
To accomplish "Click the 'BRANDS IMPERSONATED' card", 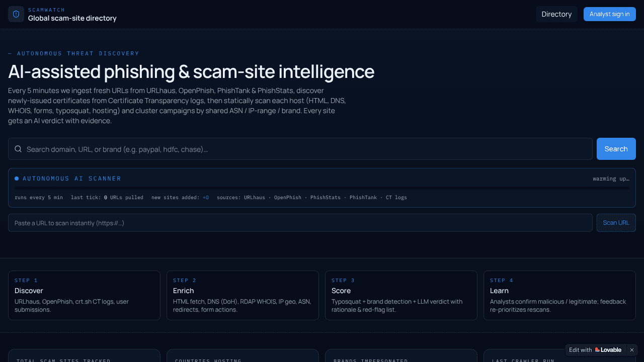I will point(401,355).
